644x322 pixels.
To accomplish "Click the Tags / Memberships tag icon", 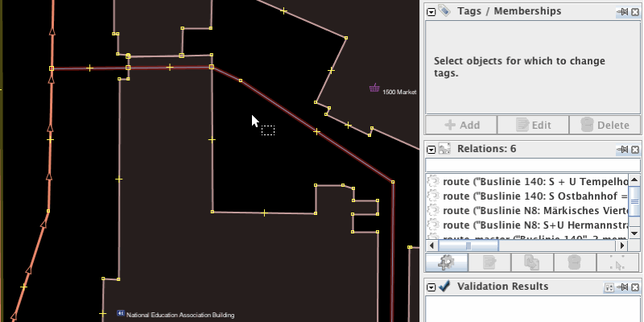I will 444,10.
